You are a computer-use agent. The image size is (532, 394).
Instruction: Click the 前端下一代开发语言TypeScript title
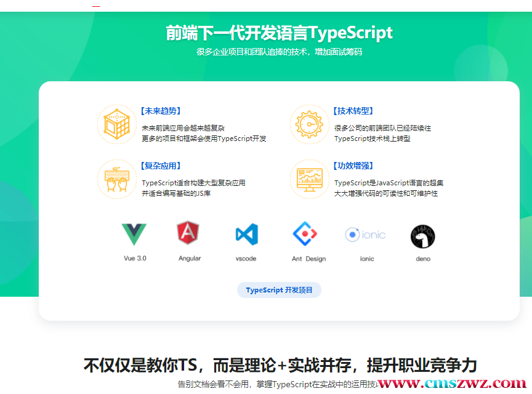click(x=279, y=33)
